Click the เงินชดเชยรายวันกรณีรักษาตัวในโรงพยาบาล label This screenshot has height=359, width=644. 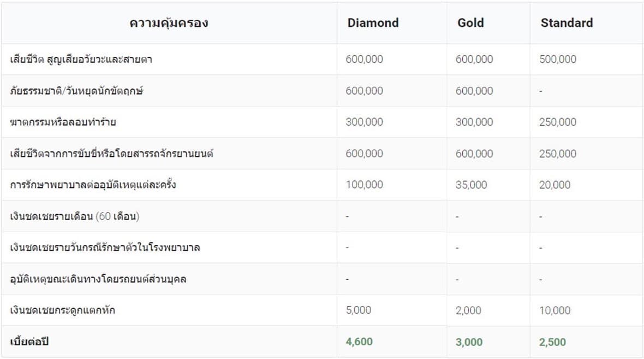(x=105, y=248)
